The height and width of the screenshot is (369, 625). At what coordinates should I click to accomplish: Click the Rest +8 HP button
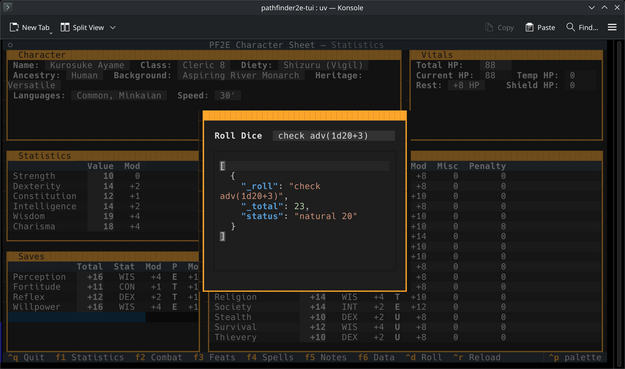(x=466, y=85)
